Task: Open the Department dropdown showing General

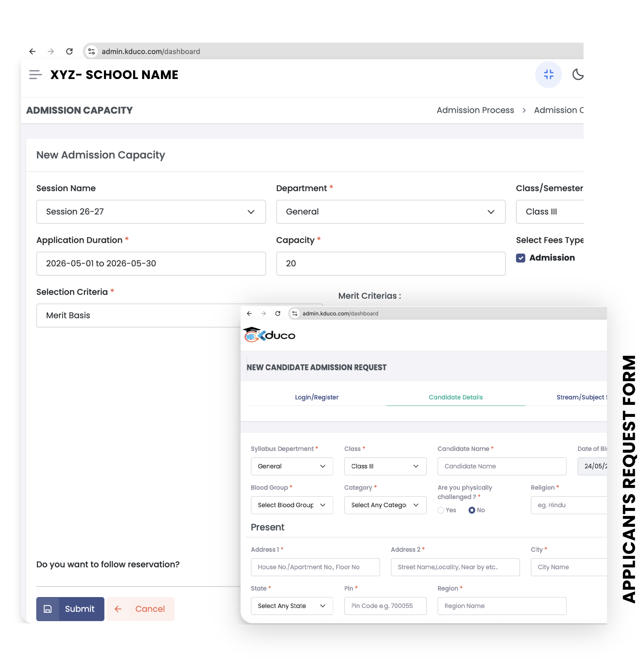Action: click(x=391, y=212)
